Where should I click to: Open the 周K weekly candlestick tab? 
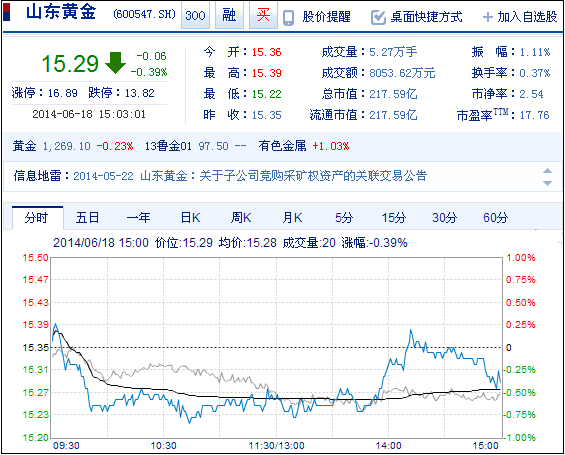[241, 218]
